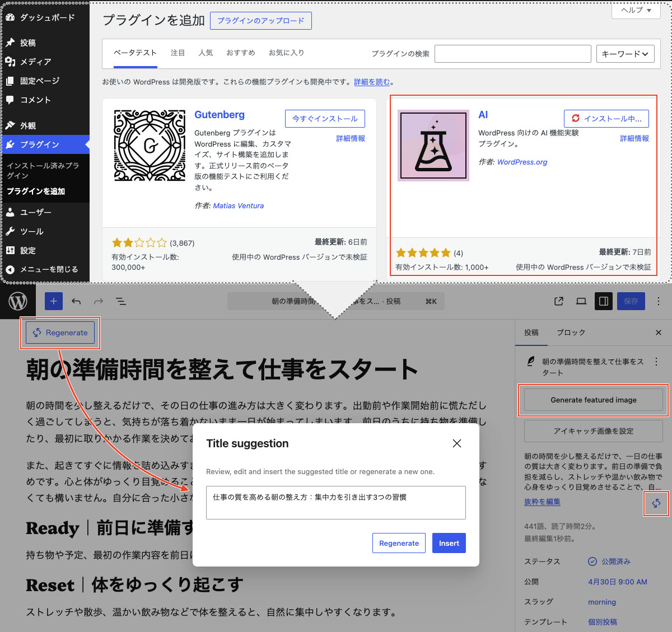Close the Title suggestion dialog
Viewport: 672px width, 632px height.
pyautogui.click(x=457, y=443)
